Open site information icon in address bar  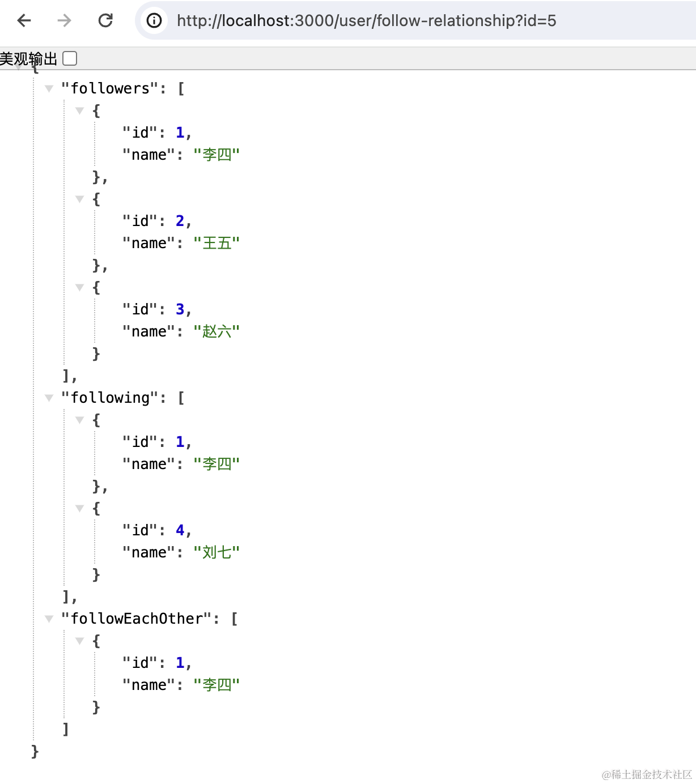154,21
